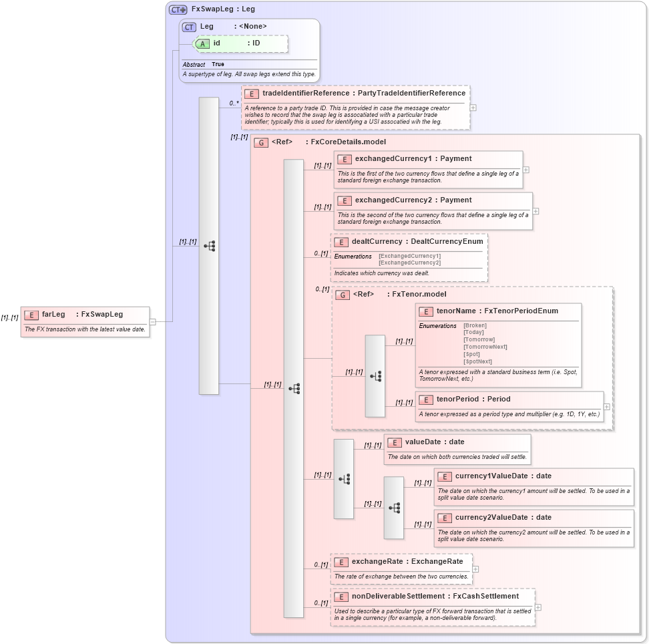Click the E icon of exchangedCurrency1 Payment element
The image size is (649, 644).
345,159
